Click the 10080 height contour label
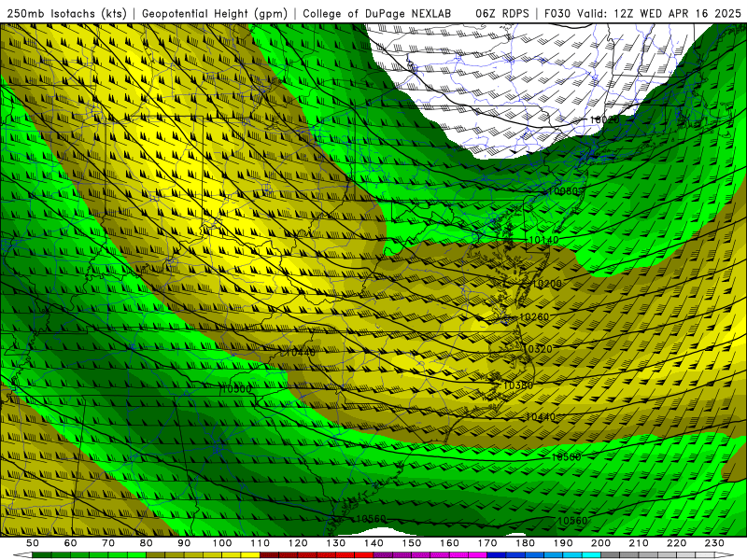The height and width of the screenshot is (560, 747). (563, 191)
